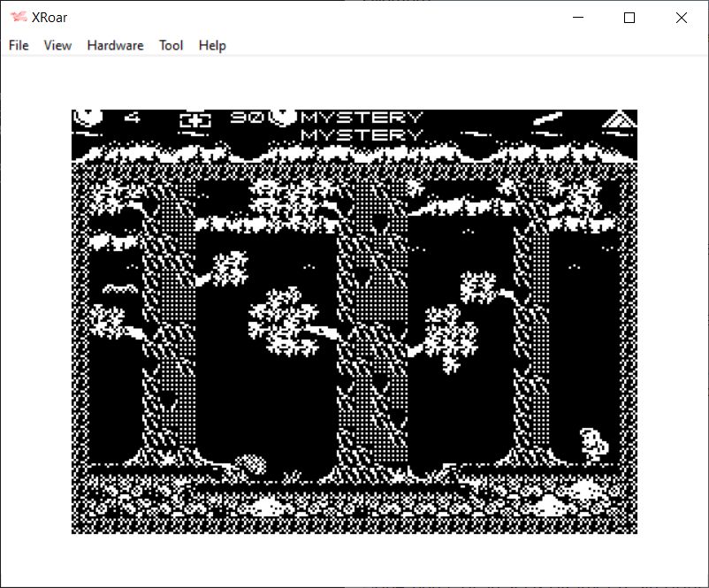Viewport: 709px width, 588px height.
Task: Click the pyramid icon at HUD top-right
Action: pos(621,118)
